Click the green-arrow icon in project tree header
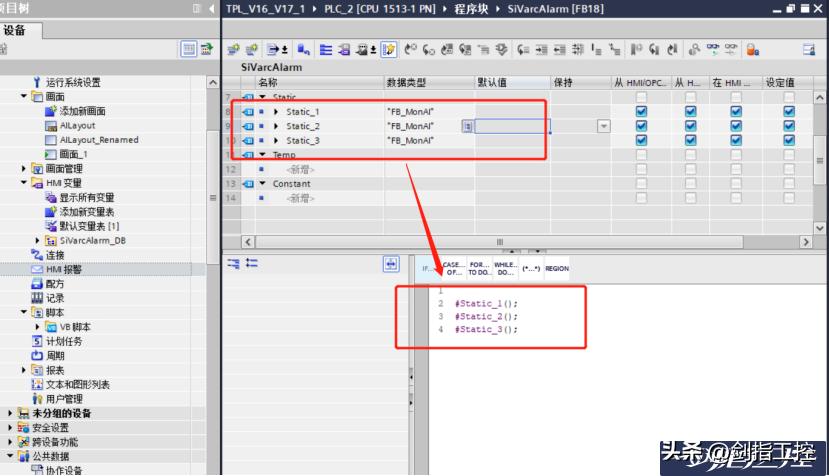Screen dimensions: 829x476 (207, 49)
